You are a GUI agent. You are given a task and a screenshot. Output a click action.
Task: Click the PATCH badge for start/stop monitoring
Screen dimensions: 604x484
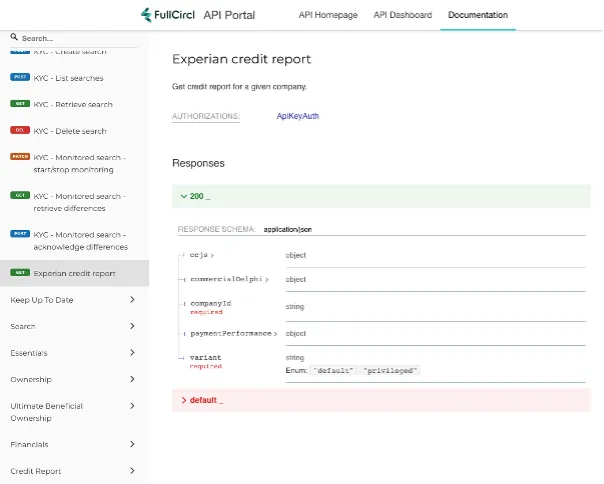20,156
